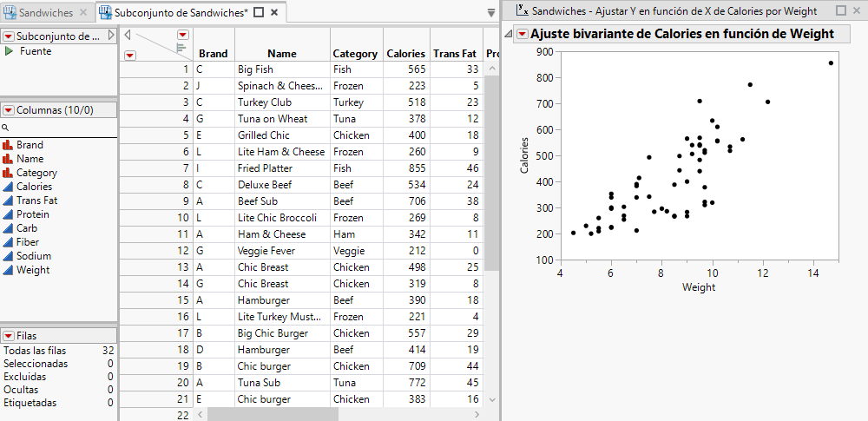Select the Name column header
The height and width of the screenshot is (421, 868).
pos(282,54)
